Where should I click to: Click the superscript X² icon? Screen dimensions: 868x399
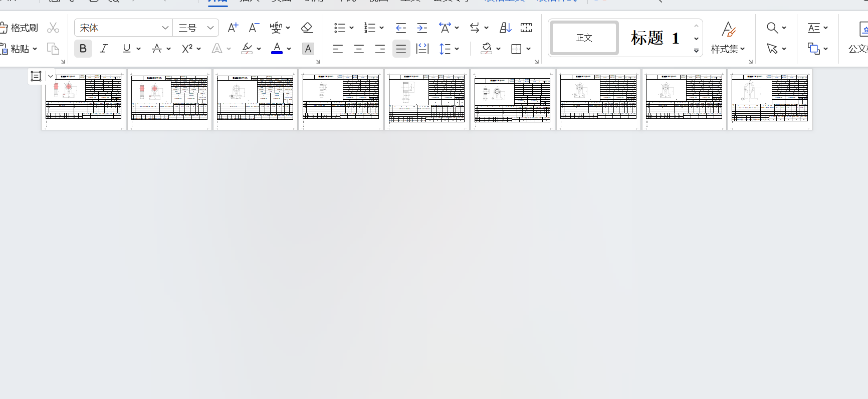tap(187, 49)
